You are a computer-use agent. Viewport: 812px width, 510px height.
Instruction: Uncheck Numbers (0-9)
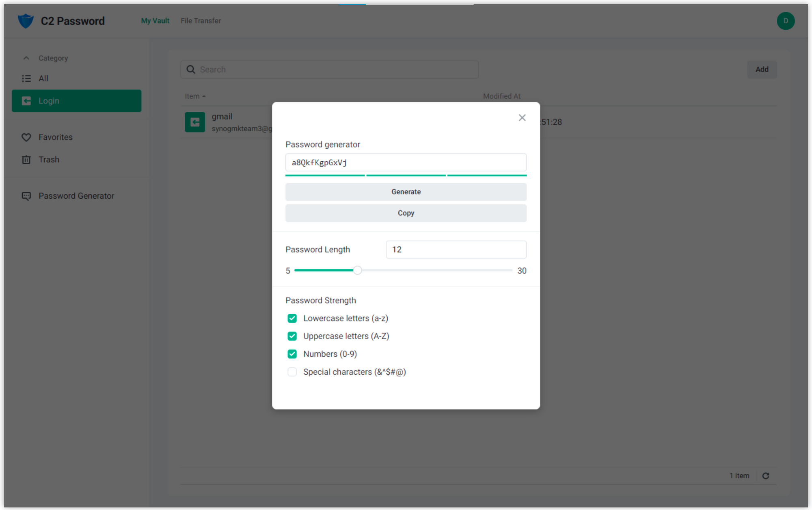292,354
